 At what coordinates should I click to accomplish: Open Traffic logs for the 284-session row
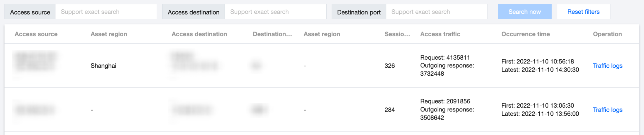click(608, 110)
